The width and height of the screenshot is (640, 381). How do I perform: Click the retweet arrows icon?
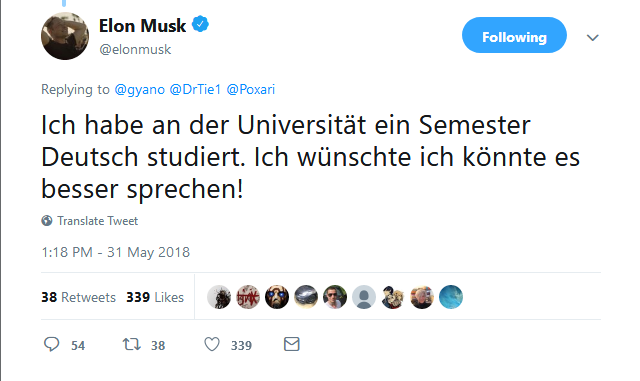pyautogui.click(x=132, y=344)
